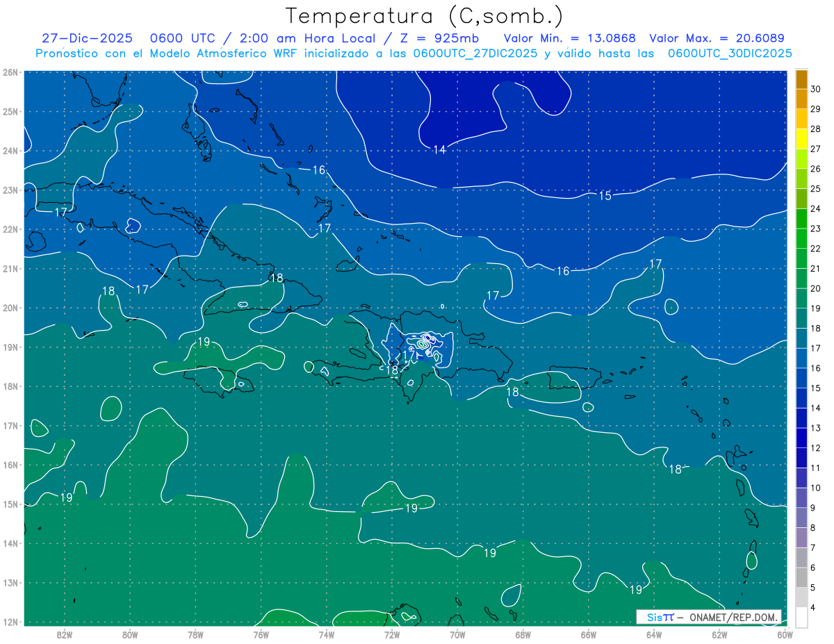Click the title "Temperatura (C,somb.)"

pos(425,16)
